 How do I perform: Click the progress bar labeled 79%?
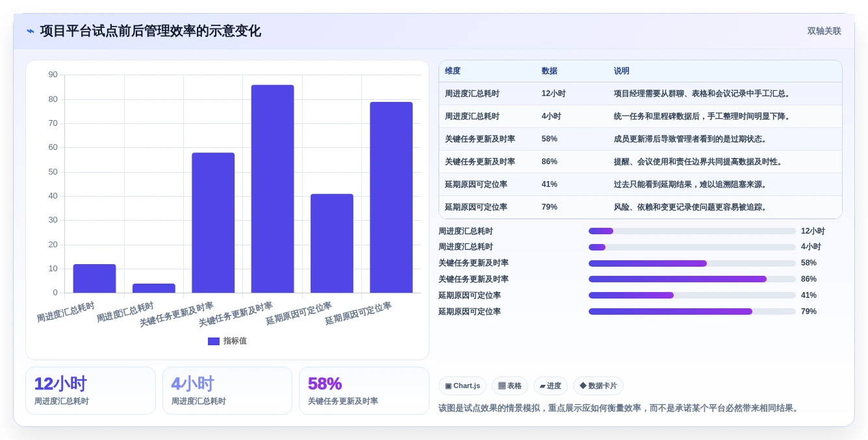[692, 312]
